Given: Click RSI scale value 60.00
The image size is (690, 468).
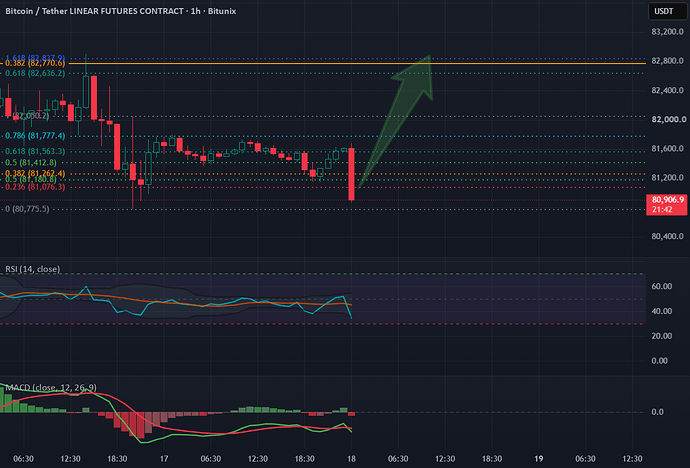Looking at the screenshot, I should pyautogui.click(x=661, y=286).
